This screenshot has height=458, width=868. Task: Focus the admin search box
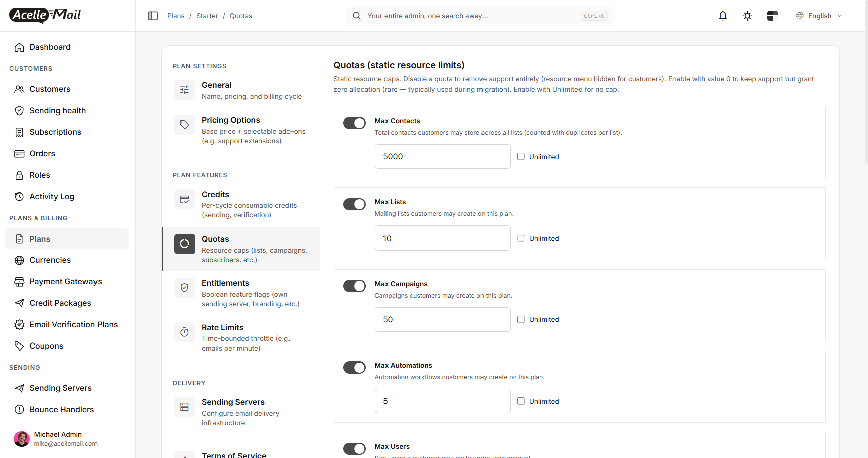[x=480, y=16]
